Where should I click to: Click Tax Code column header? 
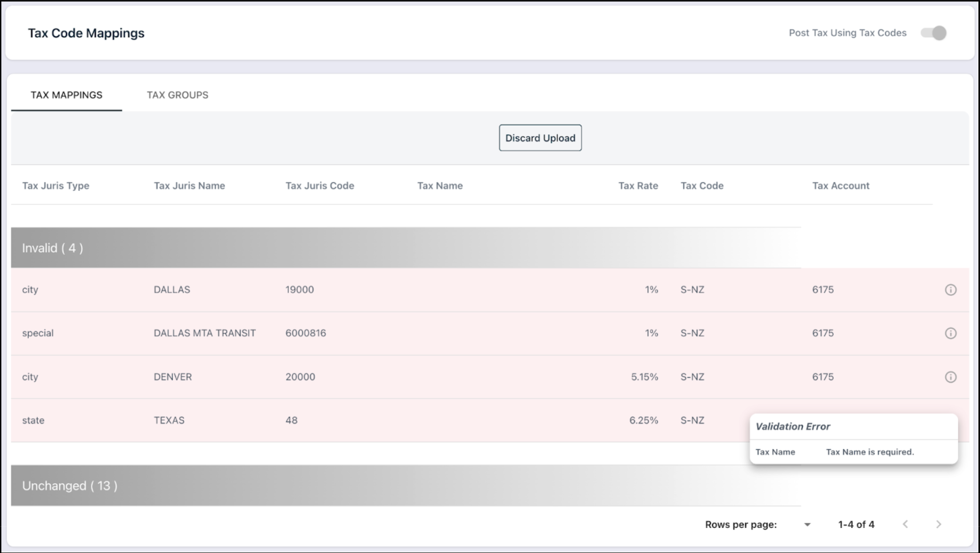702,186
